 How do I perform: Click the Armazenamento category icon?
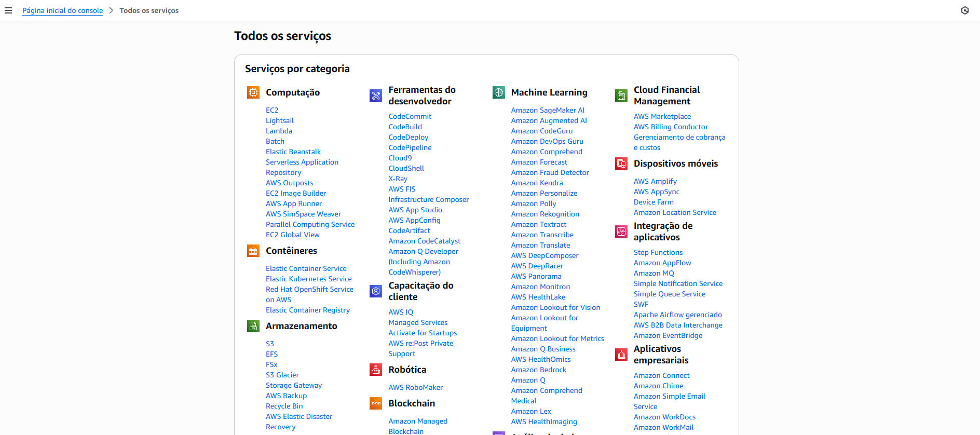coord(253,326)
